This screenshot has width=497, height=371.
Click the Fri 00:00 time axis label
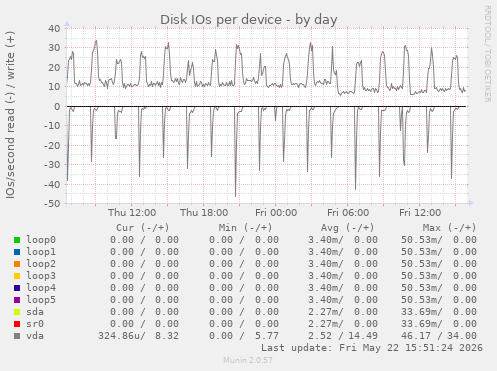(276, 213)
